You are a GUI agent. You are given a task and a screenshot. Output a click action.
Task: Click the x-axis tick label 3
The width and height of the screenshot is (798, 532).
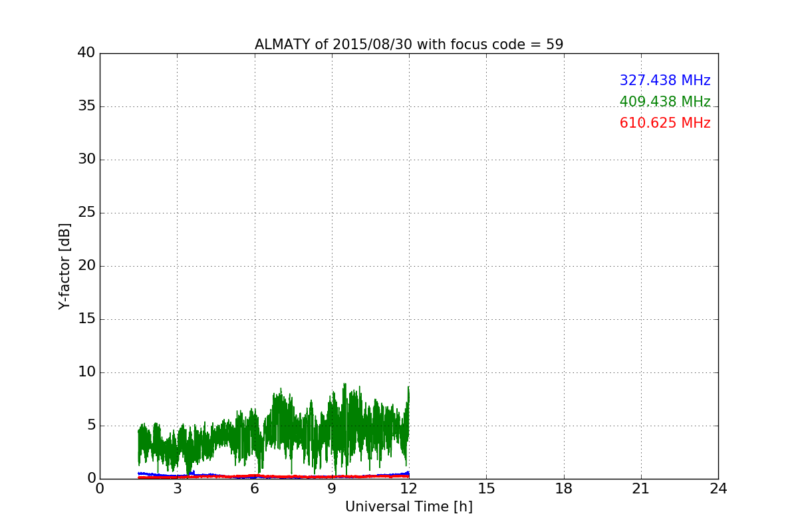click(x=177, y=489)
